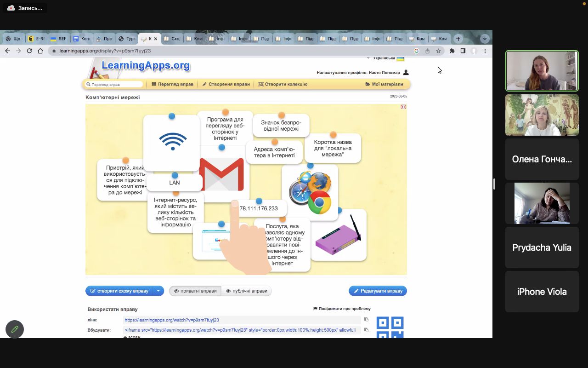The width and height of the screenshot is (588, 368).
Task: Open Мої матеріали in the navigation bar
Action: (384, 84)
